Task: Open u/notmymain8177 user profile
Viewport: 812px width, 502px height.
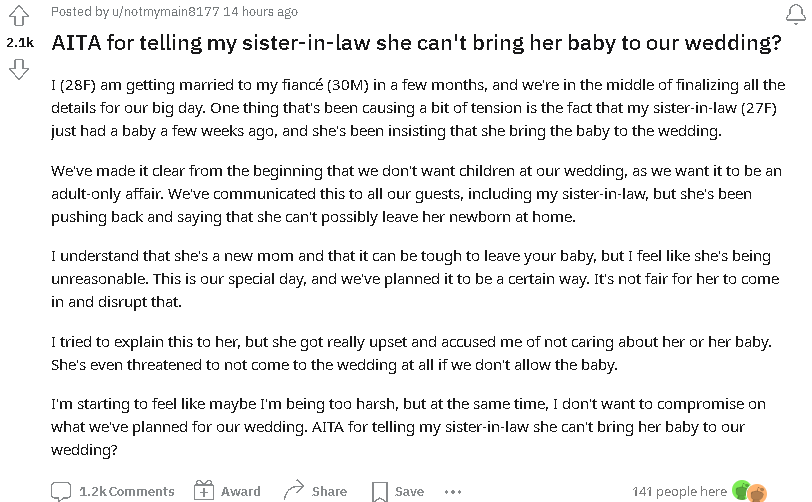Action: 166,11
